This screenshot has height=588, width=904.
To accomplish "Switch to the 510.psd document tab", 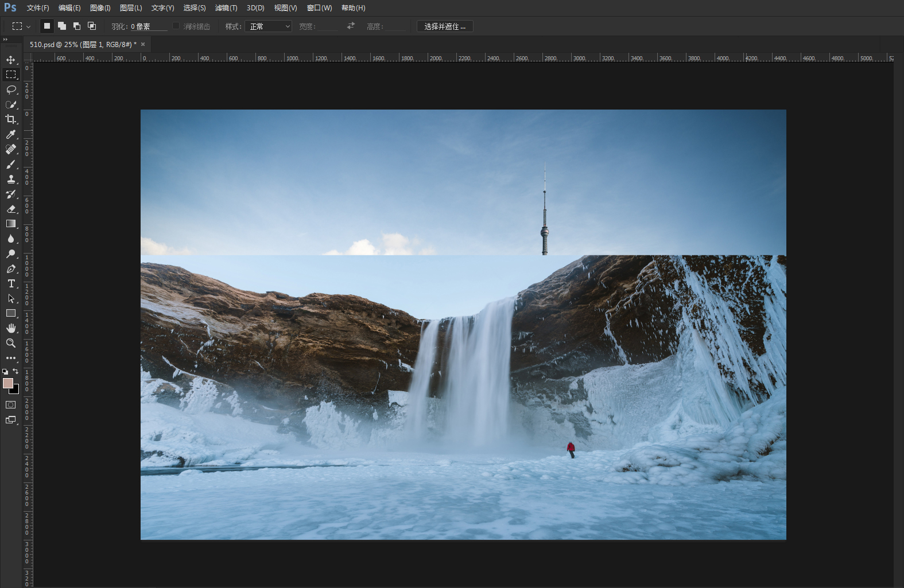I will pos(83,44).
